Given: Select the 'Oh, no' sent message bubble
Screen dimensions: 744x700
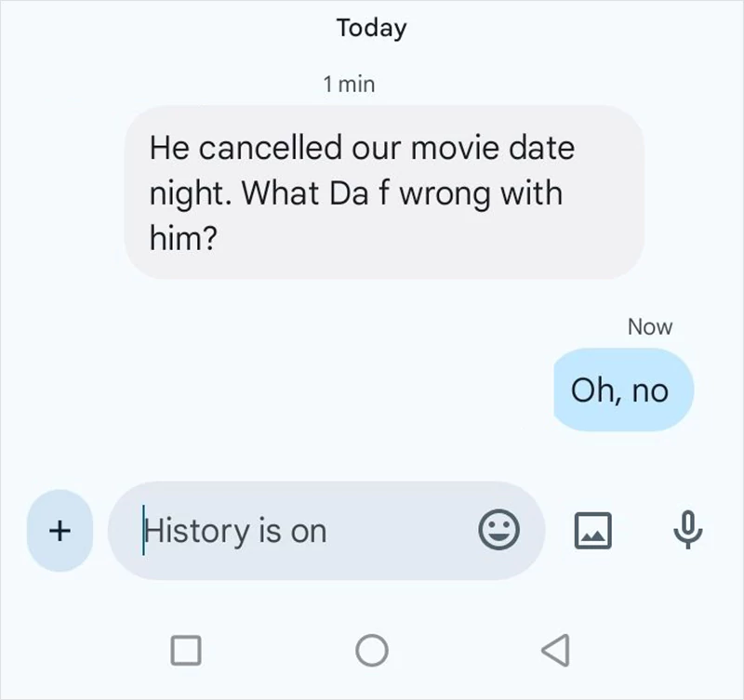Looking at the screenshot, I should [623, 390].
